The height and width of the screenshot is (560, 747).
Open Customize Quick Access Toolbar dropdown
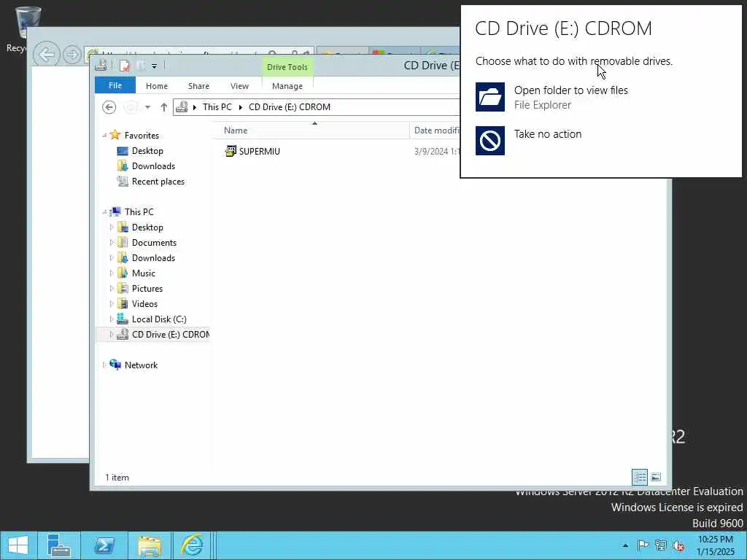155,66
